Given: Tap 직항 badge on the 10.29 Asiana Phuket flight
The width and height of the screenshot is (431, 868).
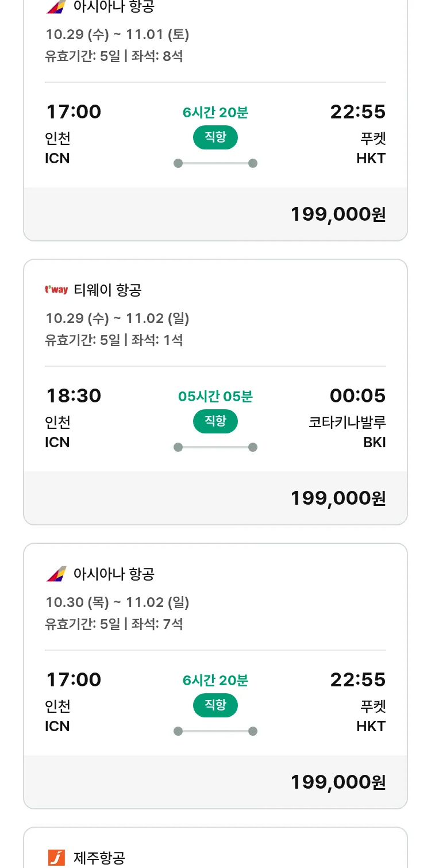Looking at the screenshot, I should tap(215, 137).
